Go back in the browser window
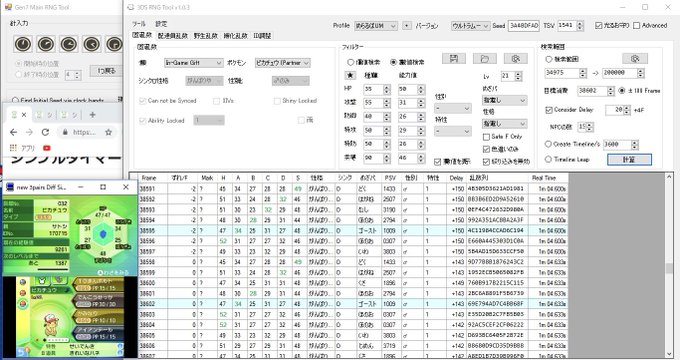The image size is (680, 360). pos(13,132)
